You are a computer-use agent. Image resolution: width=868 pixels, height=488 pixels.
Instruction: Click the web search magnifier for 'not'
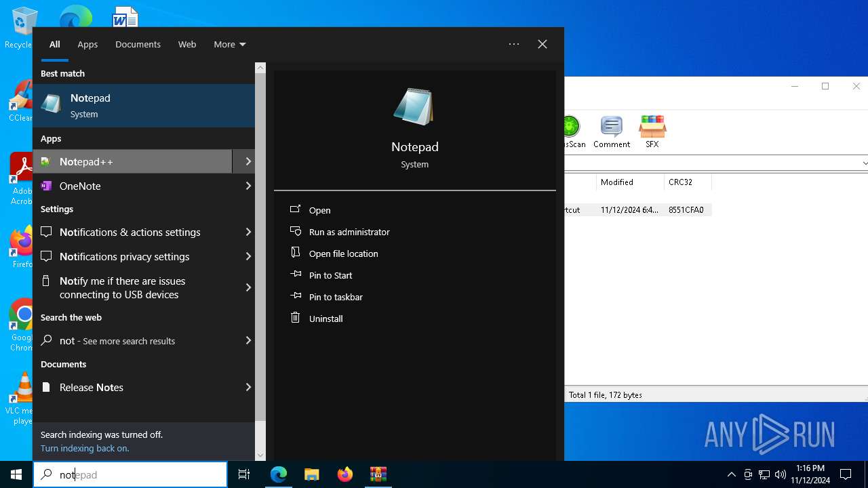tap(46, 340)
